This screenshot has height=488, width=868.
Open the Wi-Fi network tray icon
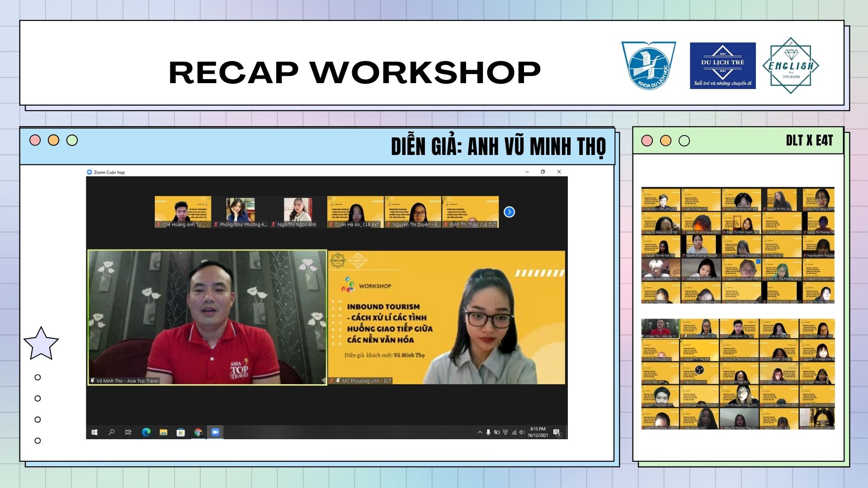[x=514, y=432]
